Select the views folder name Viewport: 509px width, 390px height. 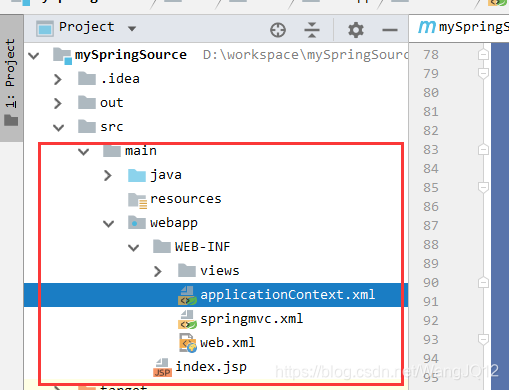(x=220, y=271)
